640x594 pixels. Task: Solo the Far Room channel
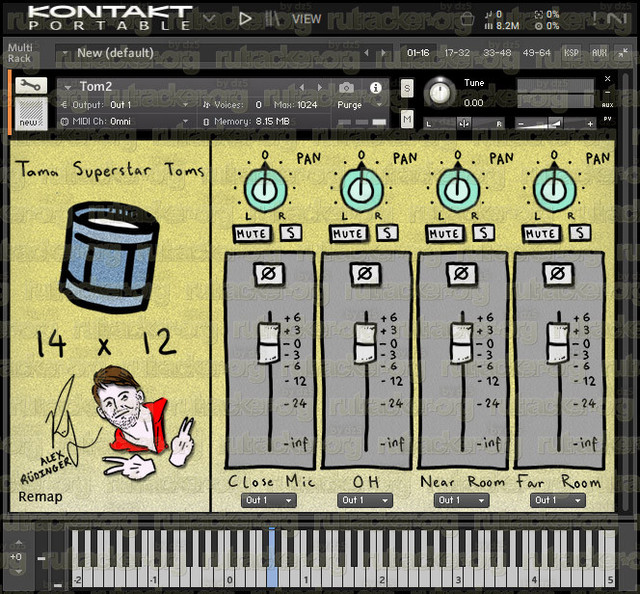click(x=580, y=233)
